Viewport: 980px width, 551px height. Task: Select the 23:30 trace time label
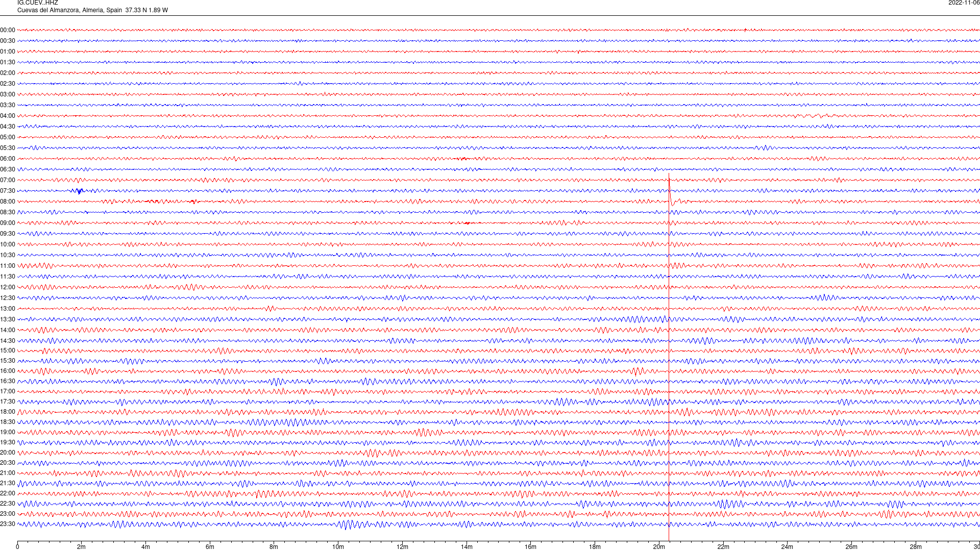pos(8,524)
